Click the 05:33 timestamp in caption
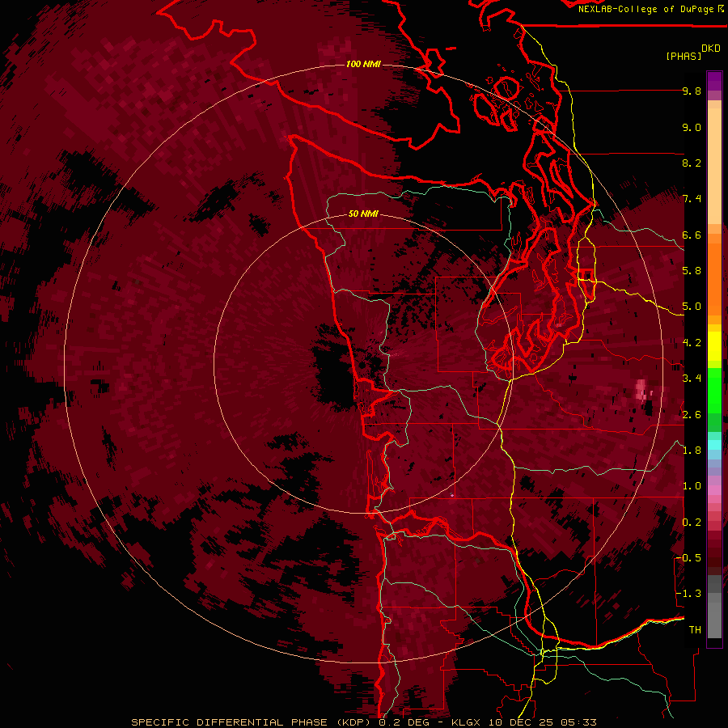This screenshot has width=728, height=728. pos(578,722)
